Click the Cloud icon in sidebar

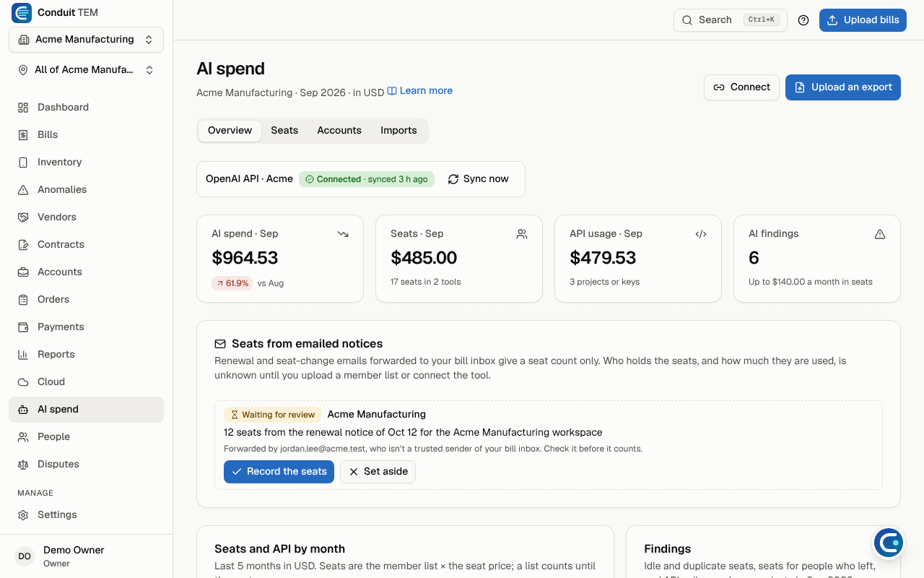click(23, 381)
